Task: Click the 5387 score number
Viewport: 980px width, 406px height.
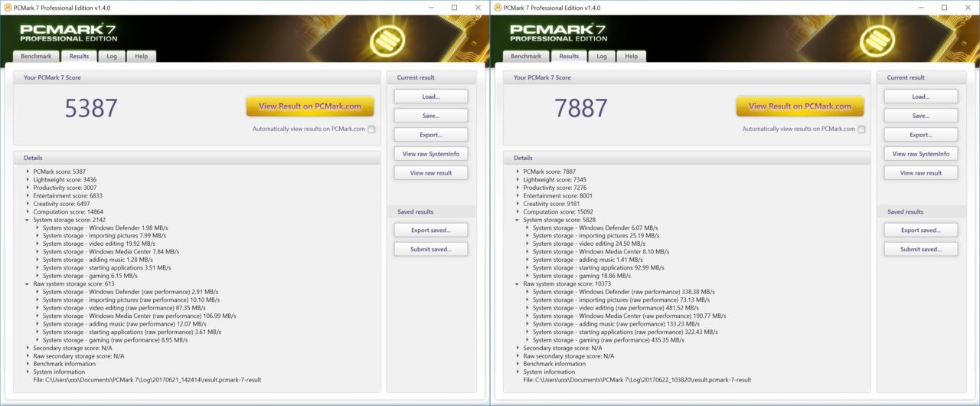Action: [x=90, y=108]
